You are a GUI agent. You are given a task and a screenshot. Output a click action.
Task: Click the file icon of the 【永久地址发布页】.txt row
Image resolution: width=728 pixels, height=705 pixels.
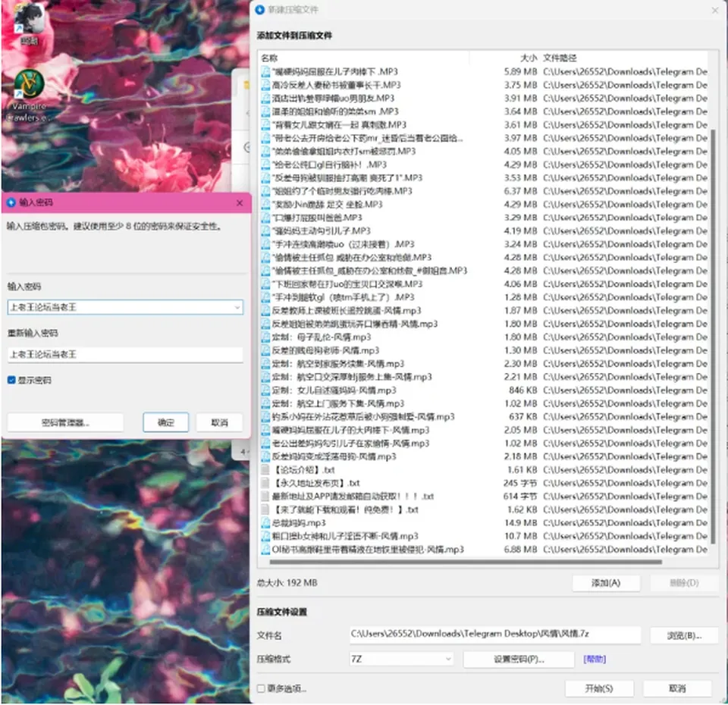tap(265, 483)
